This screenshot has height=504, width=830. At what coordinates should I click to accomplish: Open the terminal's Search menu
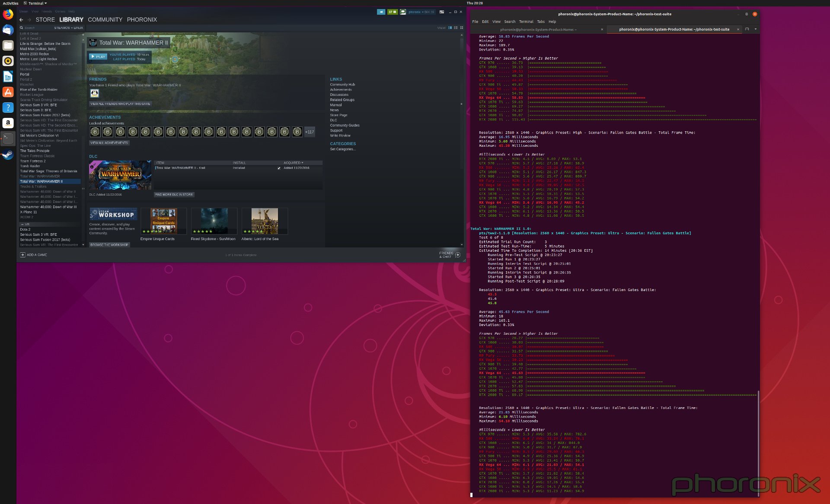pyautogui.click(x=510, y=22)
